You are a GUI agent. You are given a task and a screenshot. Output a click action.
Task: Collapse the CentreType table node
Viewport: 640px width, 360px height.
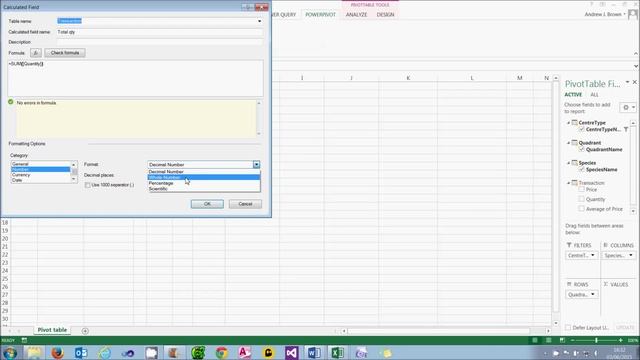569,122
